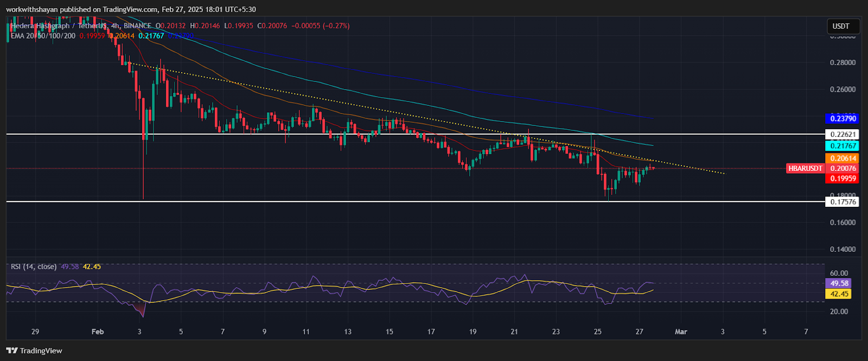
Task: Click the cyan 0.21767 EMA price label
Action: point(843,145)
